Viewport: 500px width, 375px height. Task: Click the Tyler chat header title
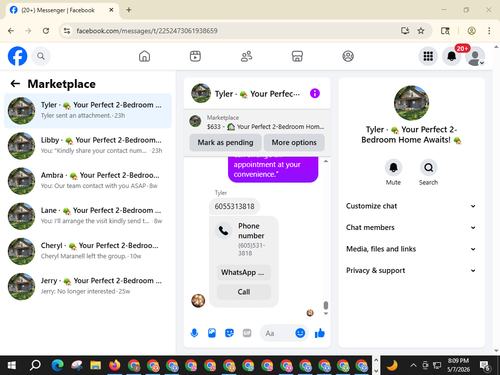[x=257, y=94]
